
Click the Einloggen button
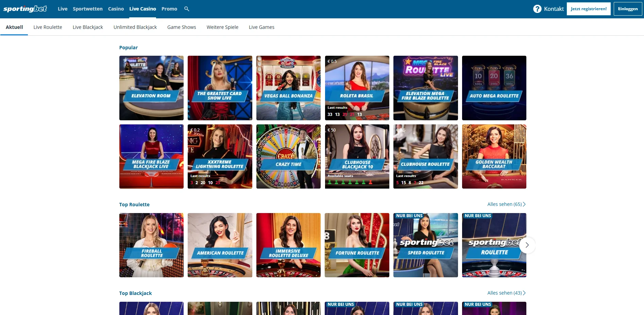point(628,9)
